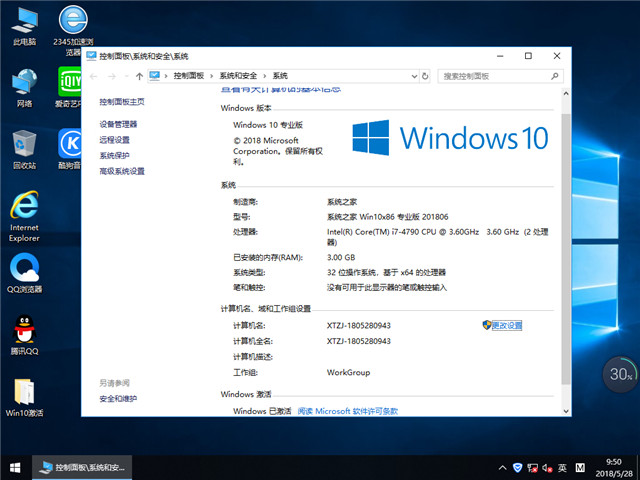This screenshot has height=480, width=640.
Task: Open 远程设置 link
Action: click(x=114, y=140)
